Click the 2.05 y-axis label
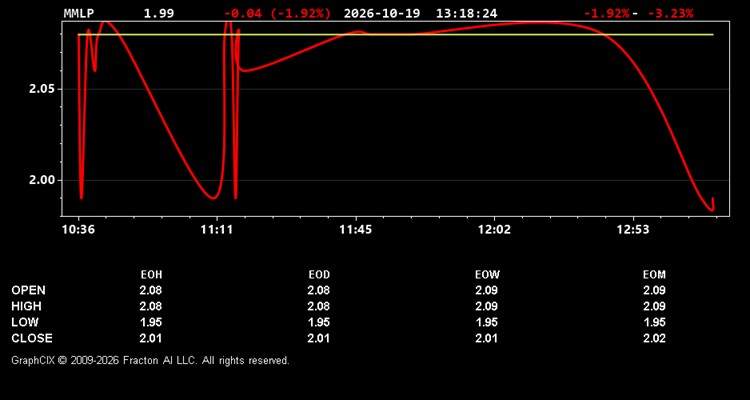 pyautogui.click(x=42, y=89)
